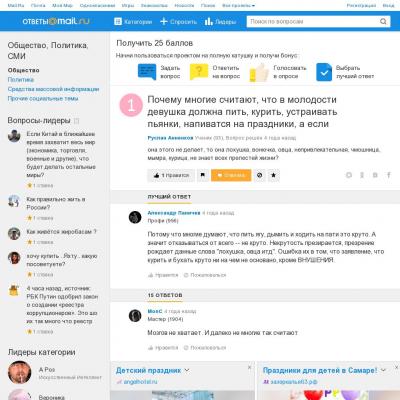Click the search magnifier icon
400x400 pixels.
coord(383,22)
